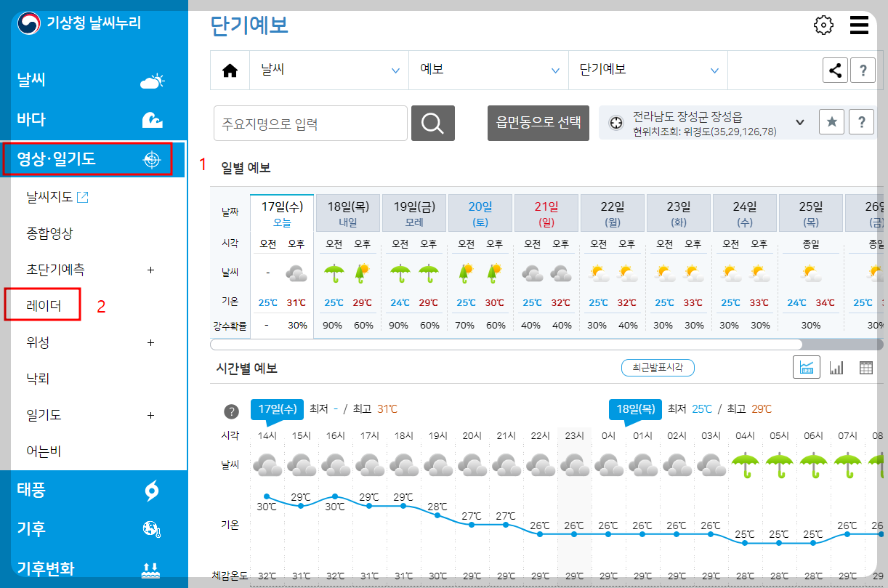Add location to favorites via star icon
The height and width of the screenshot is (588, 888).
click(831, 121)
